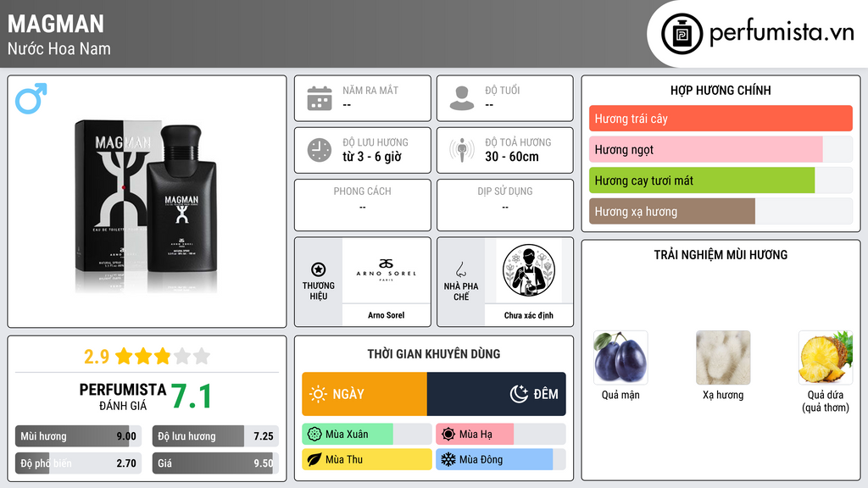Click the Thời gian khuyên dùng heading
868x488 pixels.
(x=433, y=354)
